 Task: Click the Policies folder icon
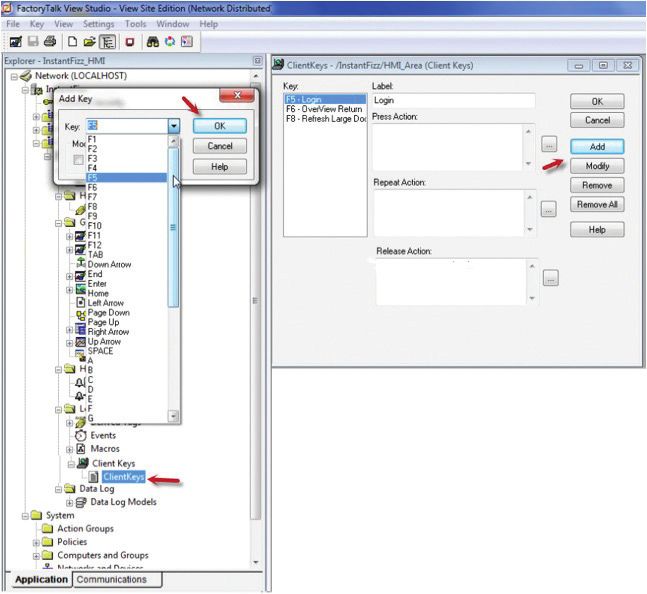point(48,542)
